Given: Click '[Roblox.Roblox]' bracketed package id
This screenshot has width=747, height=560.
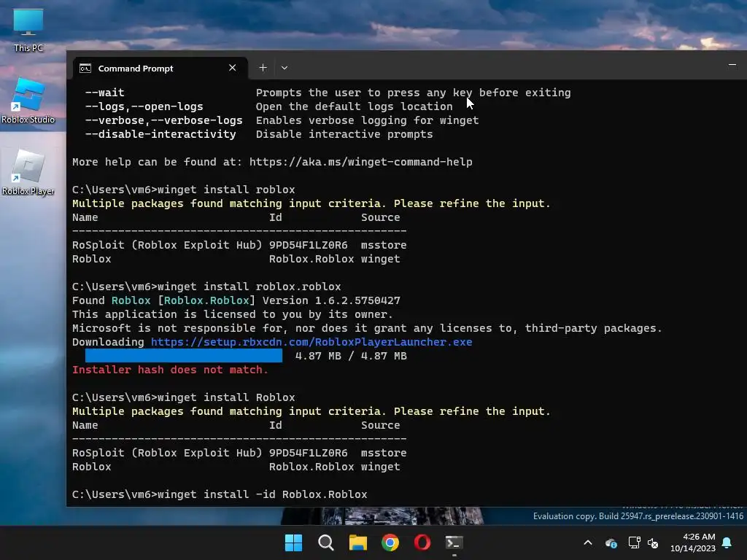Looking at the screenshot, I should click(206, 300).
